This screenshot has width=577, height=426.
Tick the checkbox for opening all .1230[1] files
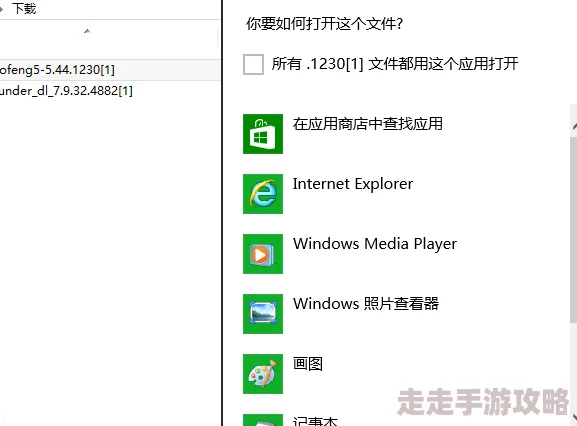(x=253, y=64)
